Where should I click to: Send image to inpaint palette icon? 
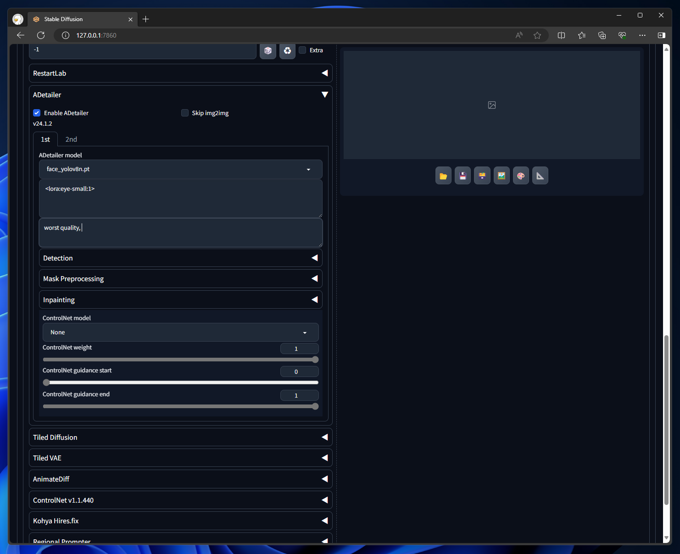tap(521, 176)
